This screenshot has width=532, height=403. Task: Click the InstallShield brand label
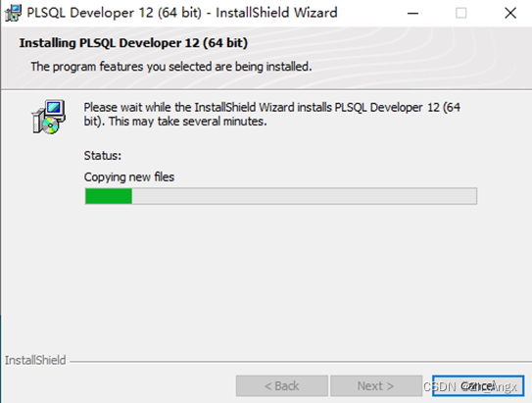pyautogui.click(x=35, y=360)
